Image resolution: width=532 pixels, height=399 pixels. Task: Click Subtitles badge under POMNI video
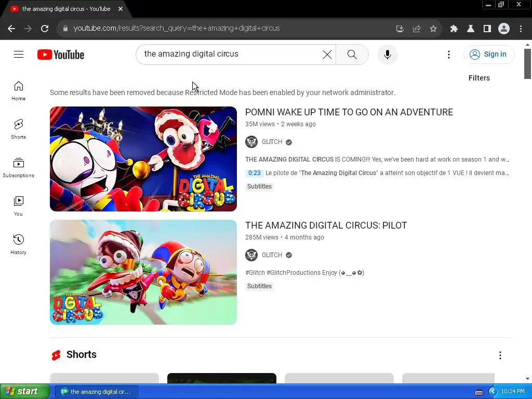click(x=259, y=187)
